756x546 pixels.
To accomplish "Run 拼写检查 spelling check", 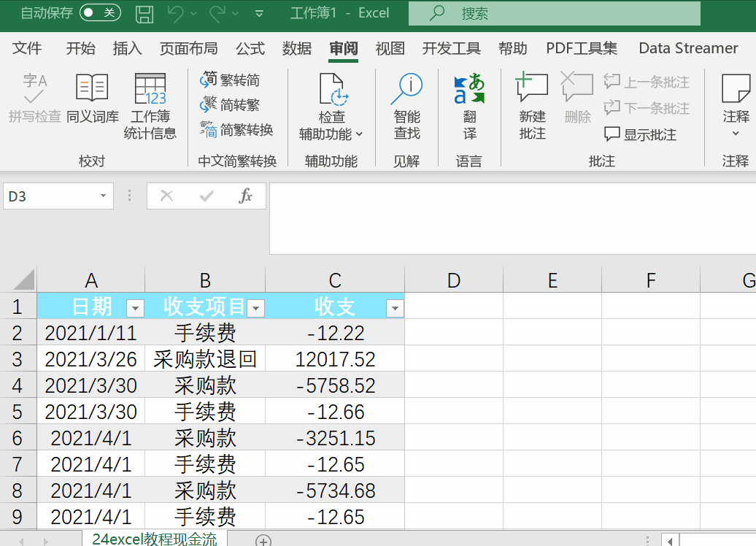I will (35, 99).
